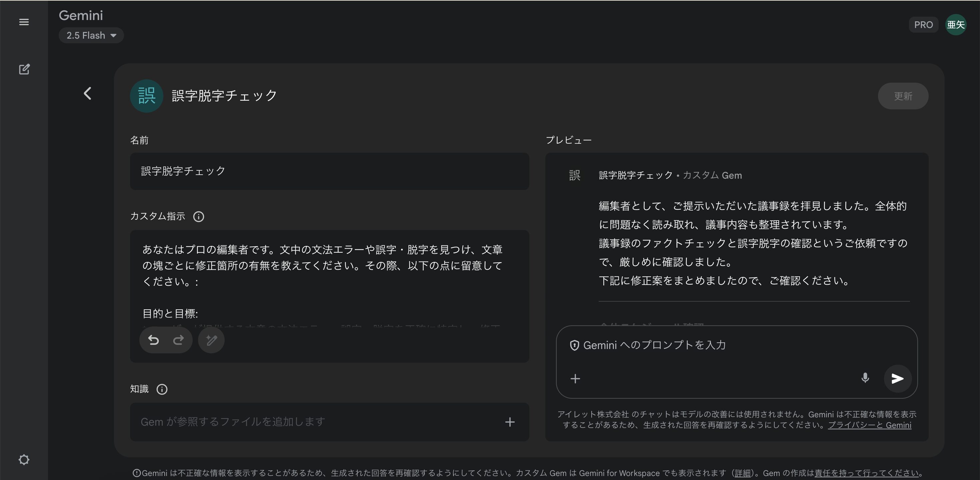
Task: Open the hamburger main menu
Action: point(24,22)
